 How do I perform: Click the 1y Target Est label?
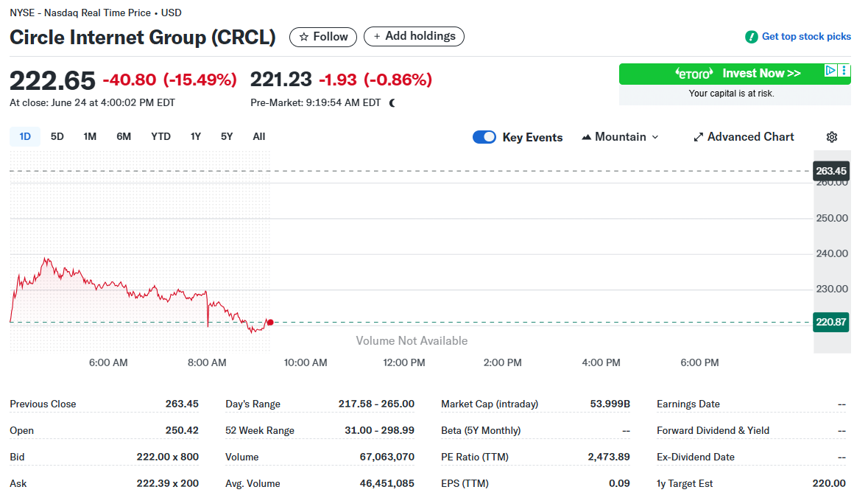(x=684, y=483)
